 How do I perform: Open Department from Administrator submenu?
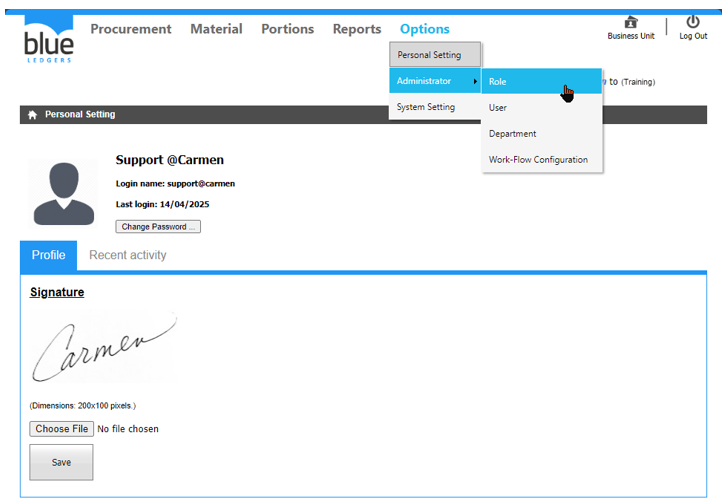click(x=512, y=134)
